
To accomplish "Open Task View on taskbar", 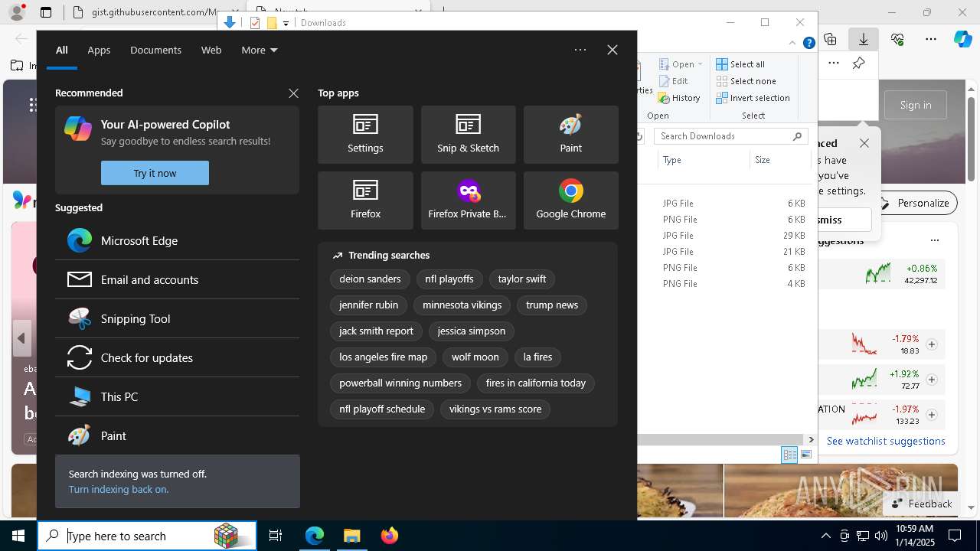I will 276,536.
